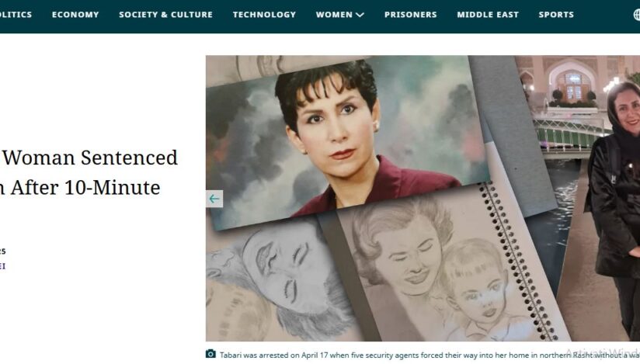Click the globe language icon in header
The width and height of the screenshot is (640, 364).
637,15
